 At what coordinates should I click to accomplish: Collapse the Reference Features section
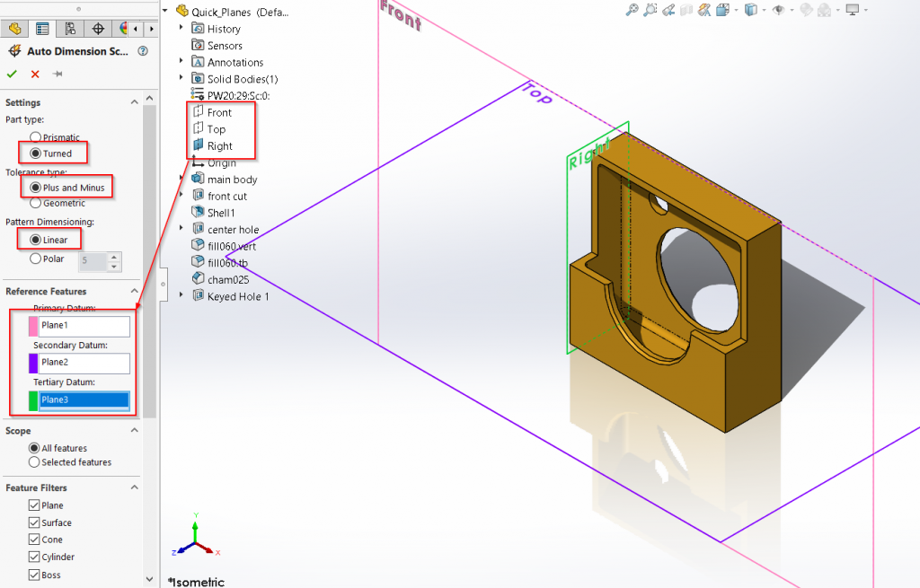coord(135,292)
